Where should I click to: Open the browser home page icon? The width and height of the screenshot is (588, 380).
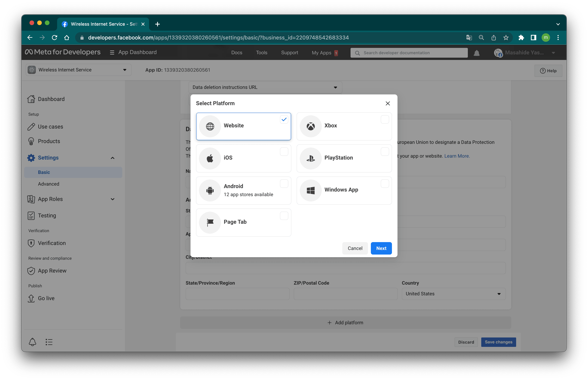67,38
